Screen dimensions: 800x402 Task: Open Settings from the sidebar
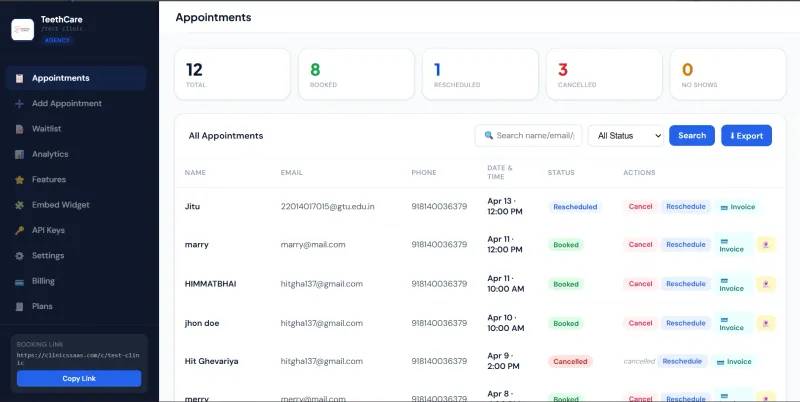click(77, 256)
